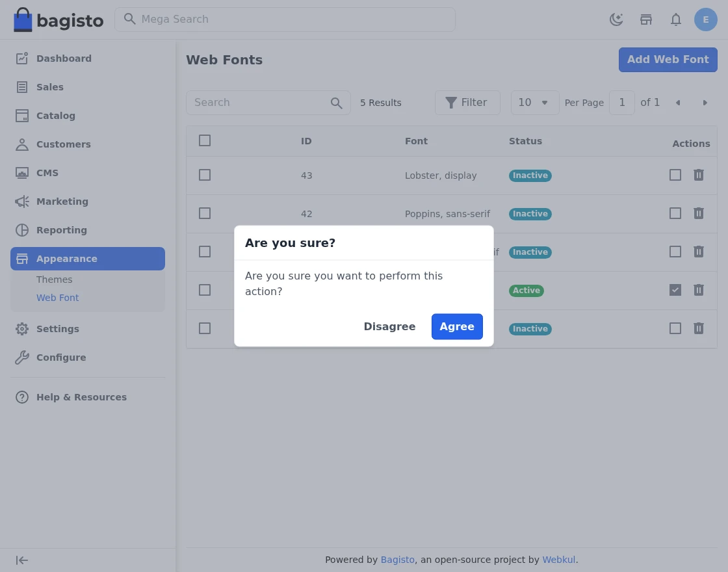728x572 pixels.
Task: Open notifications bell icon
Action: coord(675,19)
